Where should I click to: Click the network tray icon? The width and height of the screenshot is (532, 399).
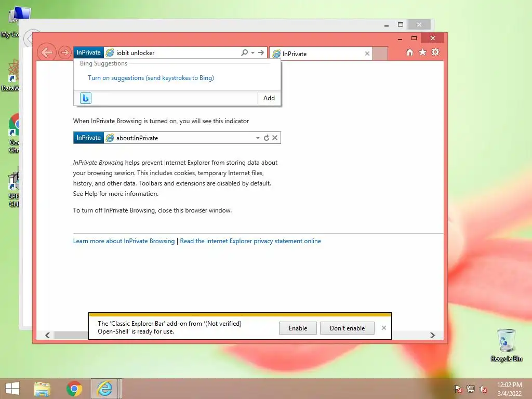coord(471,389)
